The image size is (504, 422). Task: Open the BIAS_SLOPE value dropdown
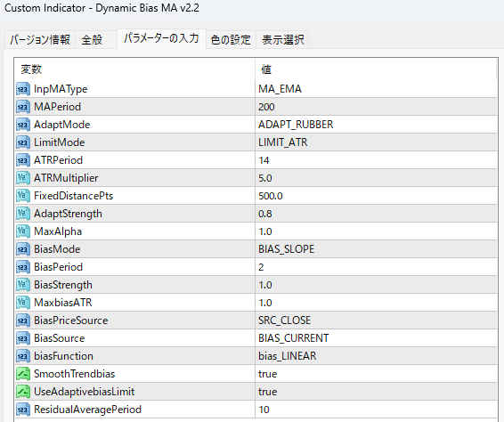376,249
